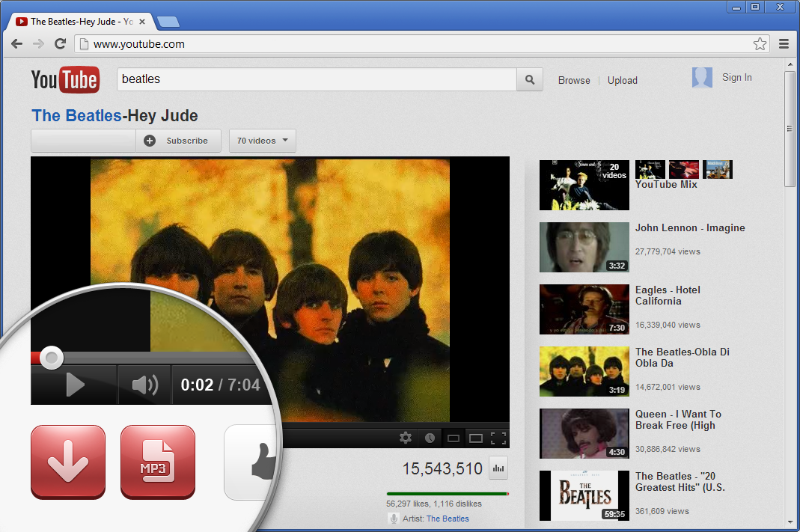Show video statistics bar chart icon

pyautogui.click(x=498, y=468)
